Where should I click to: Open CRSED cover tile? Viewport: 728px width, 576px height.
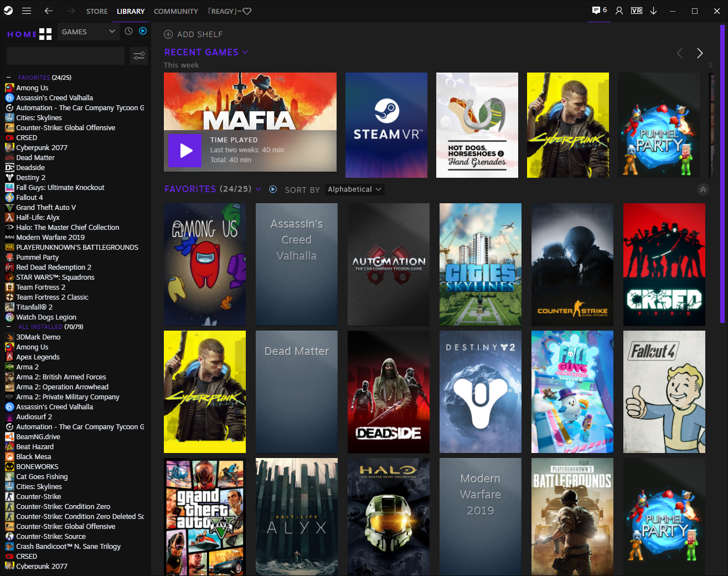664,264
